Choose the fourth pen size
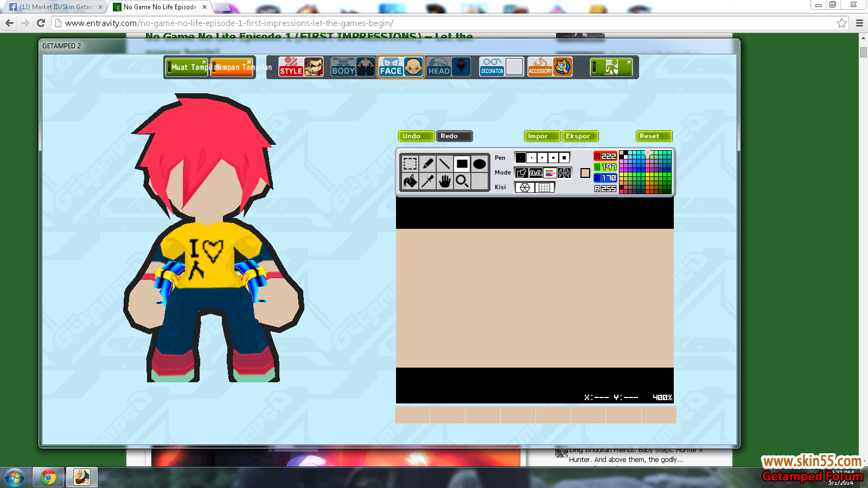 [553, 158]
